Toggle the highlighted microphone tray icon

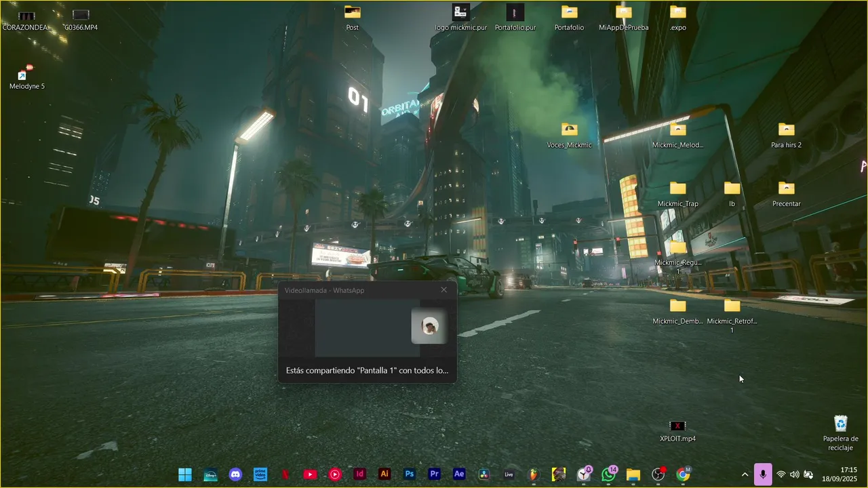tap(763, 474)
